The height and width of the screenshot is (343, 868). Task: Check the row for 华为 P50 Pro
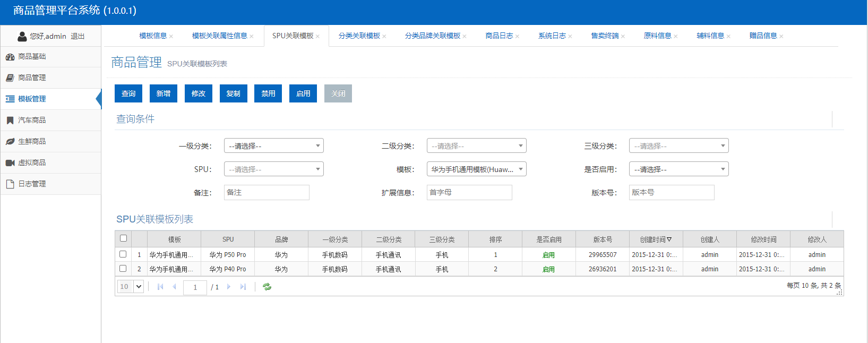click(x=123, y=254)
